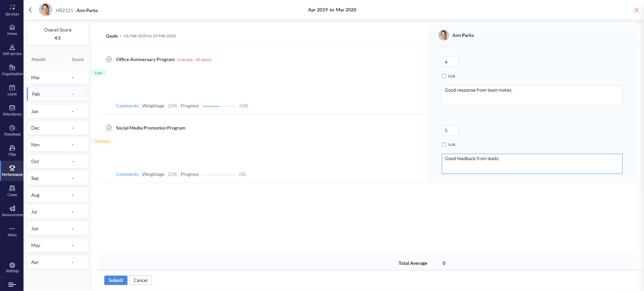Image resolution: width=644 pixels, height=291 pixels.
Task: Open Office Anniversary Program goal title
Action: point(145,59)
